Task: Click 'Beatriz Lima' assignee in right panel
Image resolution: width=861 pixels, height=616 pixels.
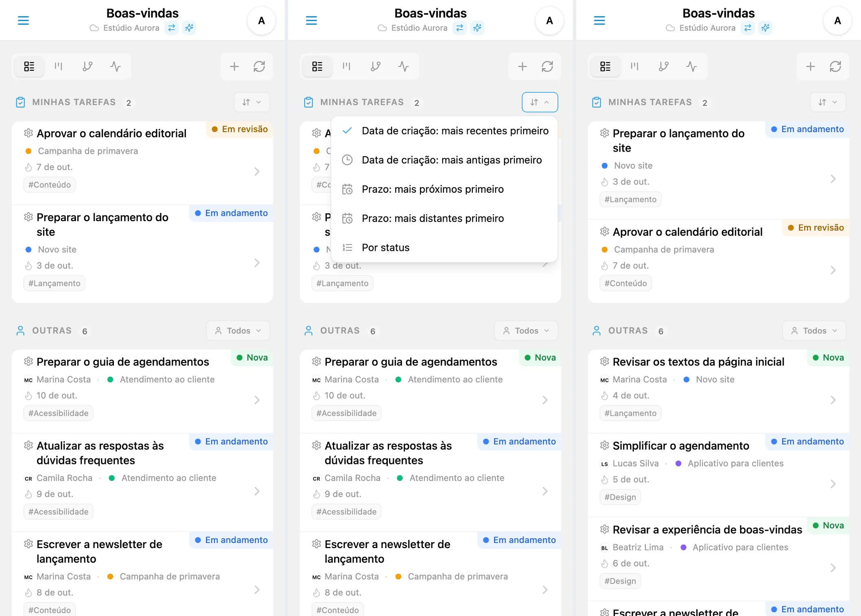Action: point(638,547)
